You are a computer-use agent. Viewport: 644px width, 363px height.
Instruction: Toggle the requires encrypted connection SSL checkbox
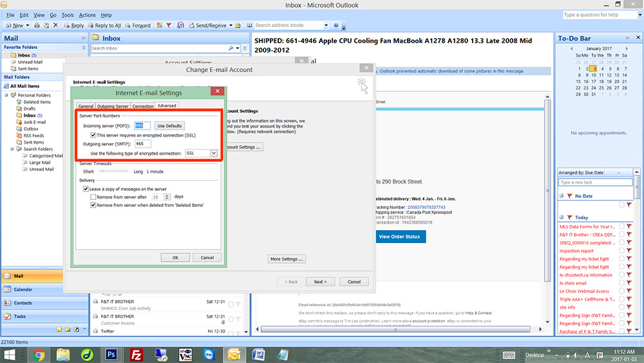coord(93,135)
